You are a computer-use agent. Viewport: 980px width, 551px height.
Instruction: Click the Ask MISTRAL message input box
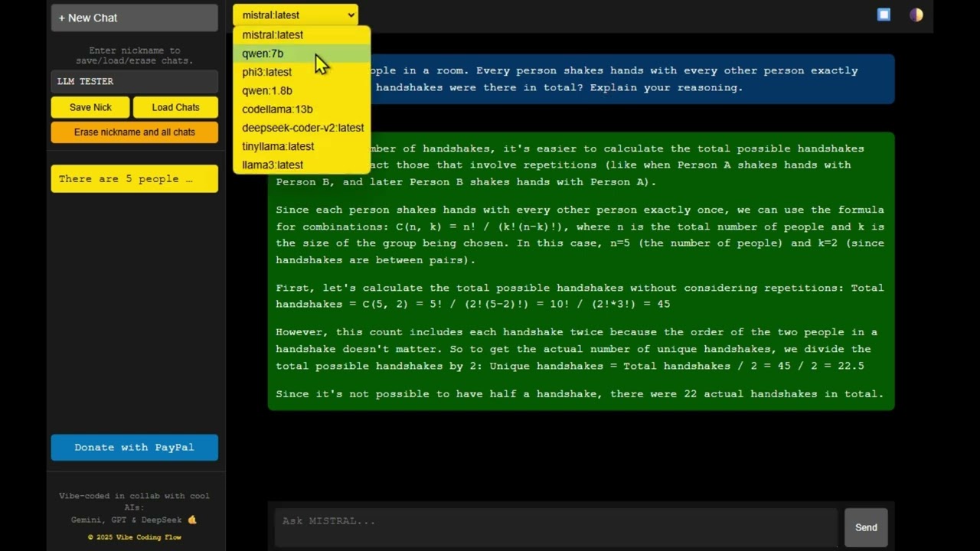point(556,527)
